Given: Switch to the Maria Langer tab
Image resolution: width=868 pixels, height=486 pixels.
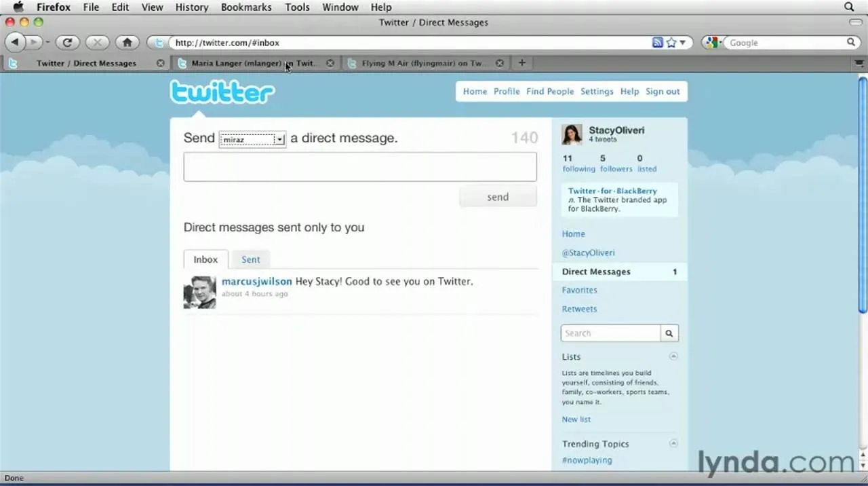Looking at the screenshot, I should [x=256, y=63].
